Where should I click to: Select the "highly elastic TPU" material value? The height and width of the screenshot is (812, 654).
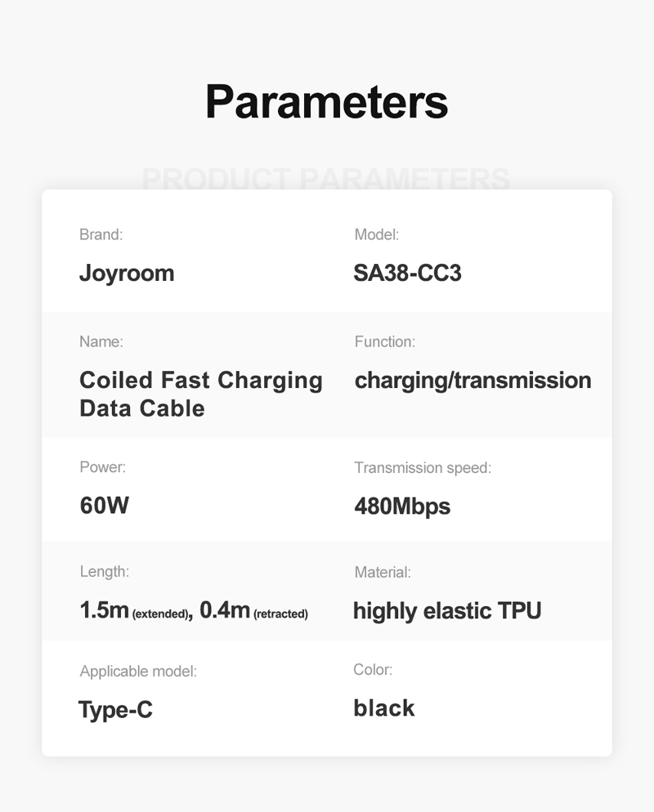point(447,610)
